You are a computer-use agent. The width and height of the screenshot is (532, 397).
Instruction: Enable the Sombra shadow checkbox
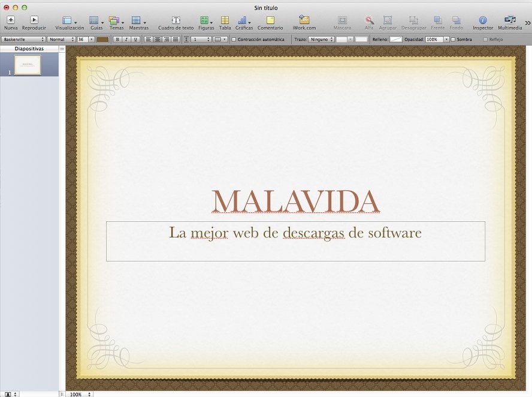[453, 40]
